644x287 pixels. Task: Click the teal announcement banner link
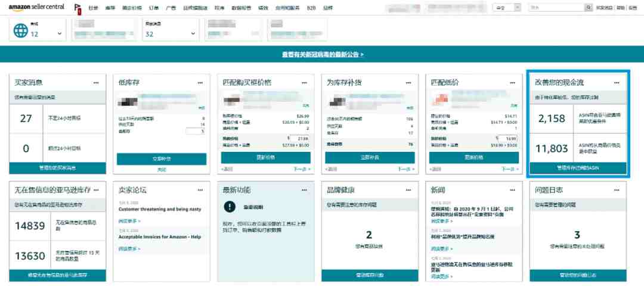pos(323,54)
